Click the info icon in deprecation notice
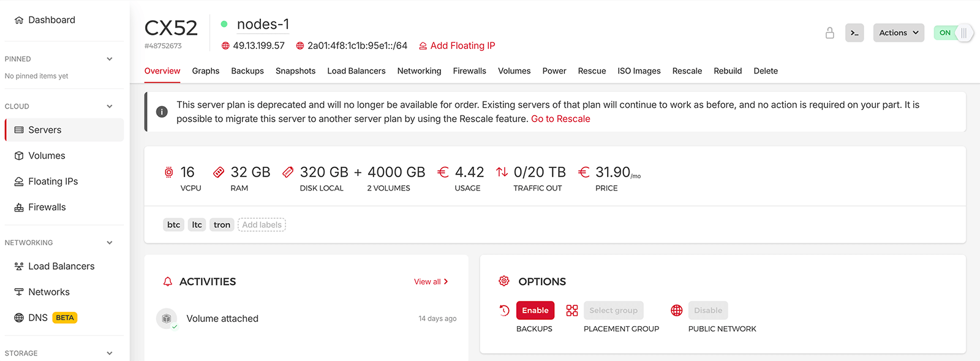Image resolution: width=980 pixels, height=361 pixels. coord(162,112)
